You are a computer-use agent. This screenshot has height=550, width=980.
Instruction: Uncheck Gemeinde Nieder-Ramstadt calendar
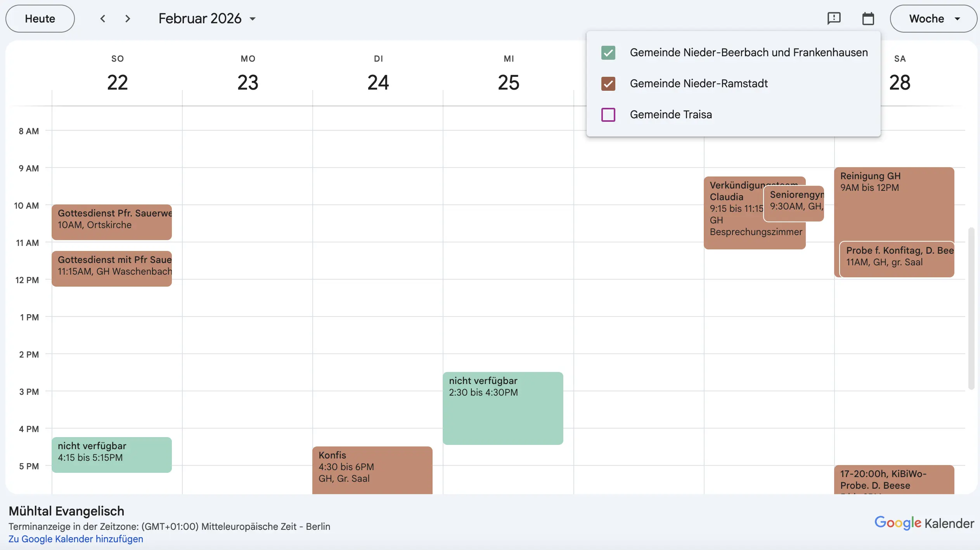pos(608,84)
